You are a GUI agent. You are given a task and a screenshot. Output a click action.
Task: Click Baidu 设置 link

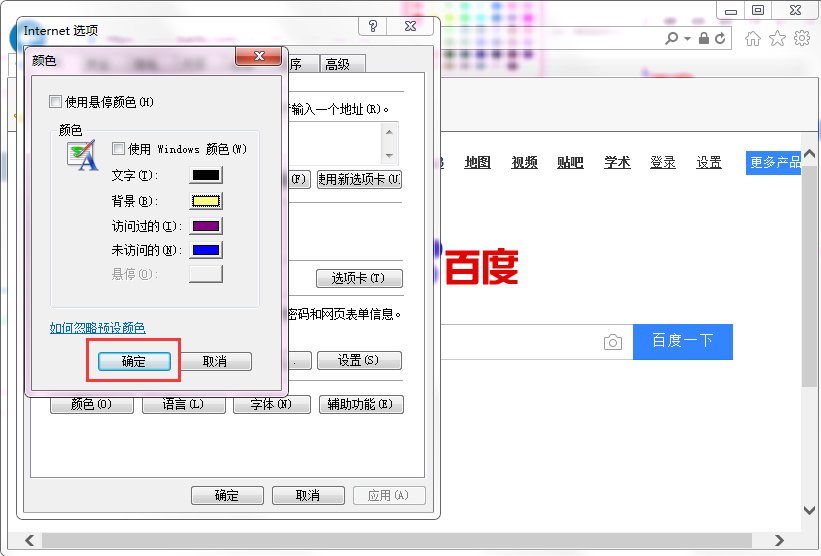click(x=709, y=163)
